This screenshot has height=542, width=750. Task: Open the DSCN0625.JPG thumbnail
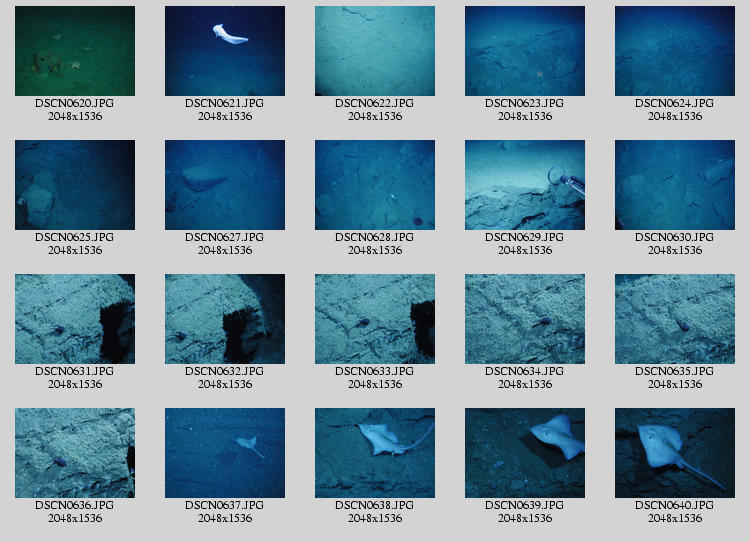(75, 185)
